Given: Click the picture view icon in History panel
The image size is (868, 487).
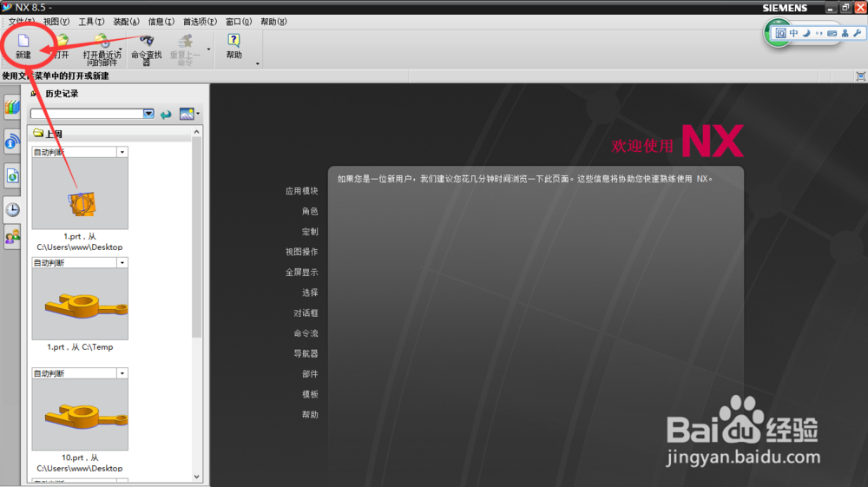Looking at the screenshot, I should (187, 114).
